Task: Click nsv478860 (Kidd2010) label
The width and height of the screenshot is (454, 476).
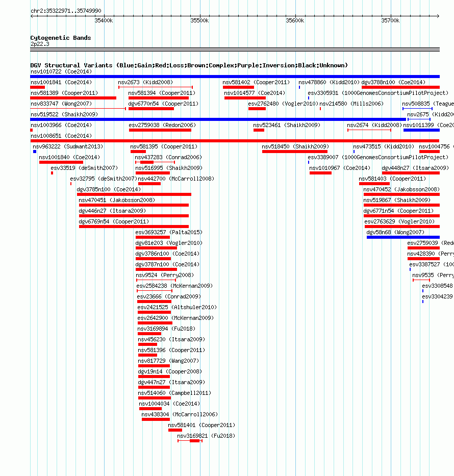Action: coord(329,82)
